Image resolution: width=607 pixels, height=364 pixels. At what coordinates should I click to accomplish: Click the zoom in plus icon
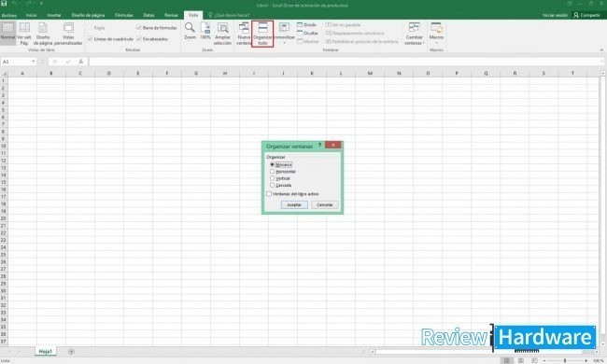tap(586, 360)
